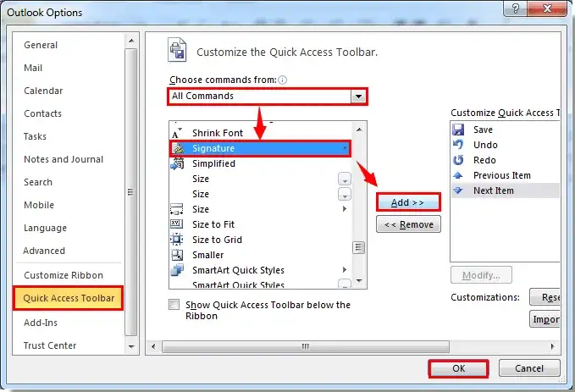The width and height of the screenshot is (575, 392).
Task: Open the Tasks options category
Action: click(35, 136)
